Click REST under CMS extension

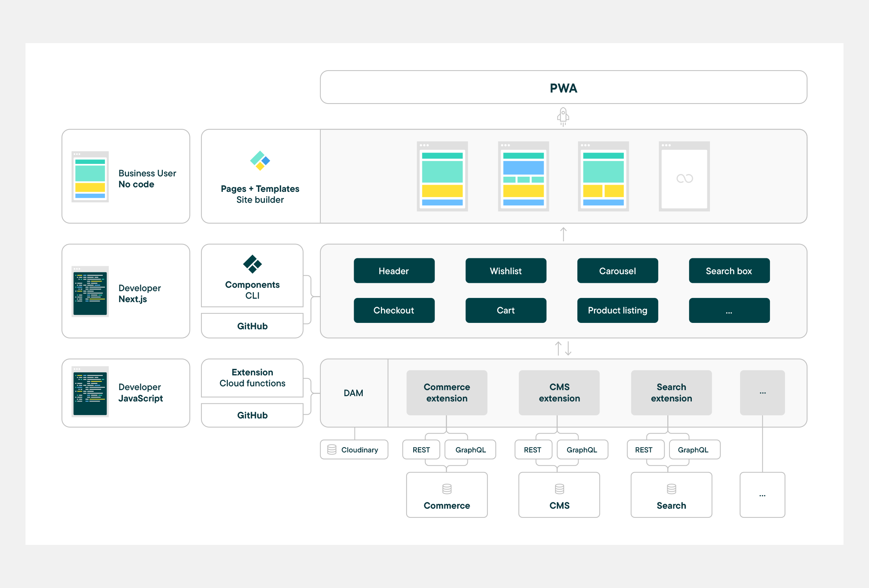point(533,449)
